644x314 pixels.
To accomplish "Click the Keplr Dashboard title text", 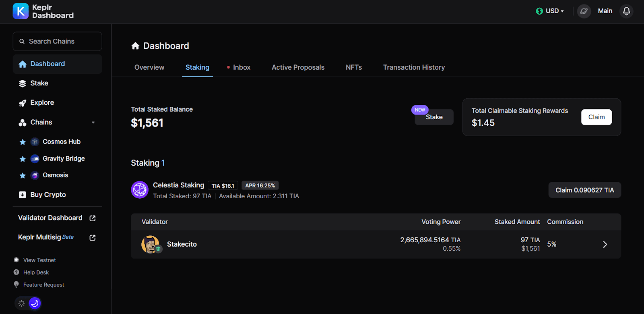I will 53,11.
